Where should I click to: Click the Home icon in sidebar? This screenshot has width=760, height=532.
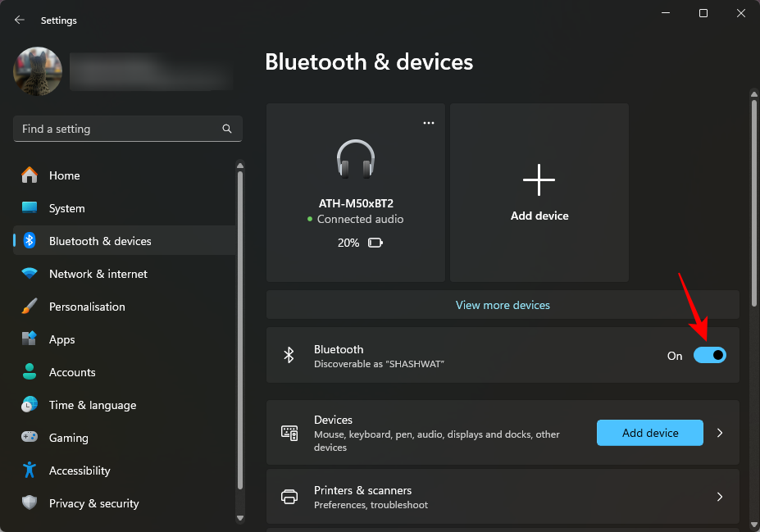point(30,175)
